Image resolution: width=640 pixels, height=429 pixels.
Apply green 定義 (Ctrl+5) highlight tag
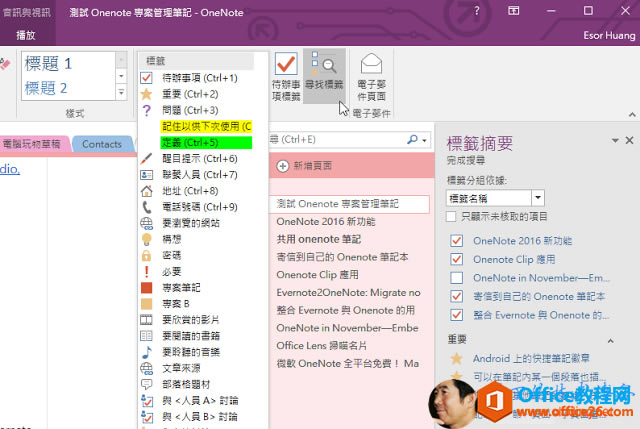pos(206,142)
